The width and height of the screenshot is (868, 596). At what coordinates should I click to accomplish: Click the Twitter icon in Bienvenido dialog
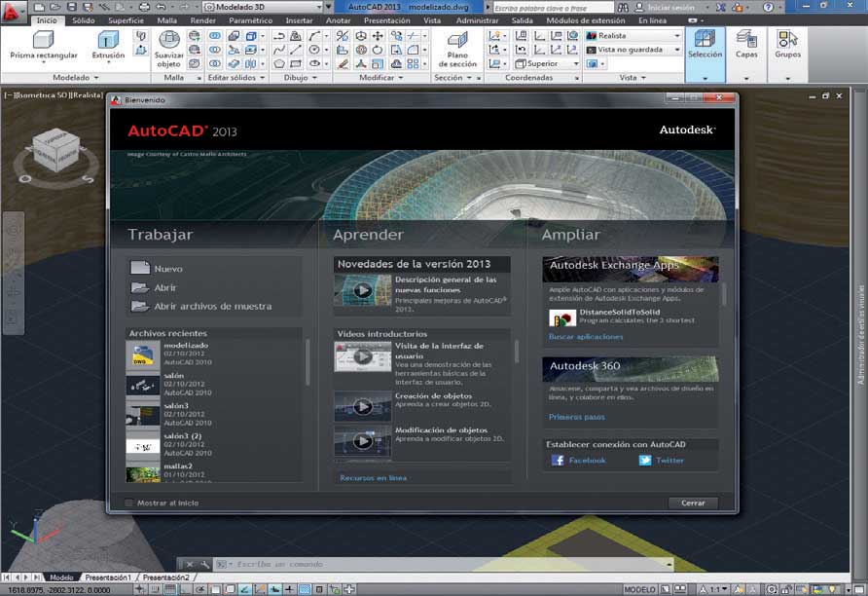coord(645,461)
